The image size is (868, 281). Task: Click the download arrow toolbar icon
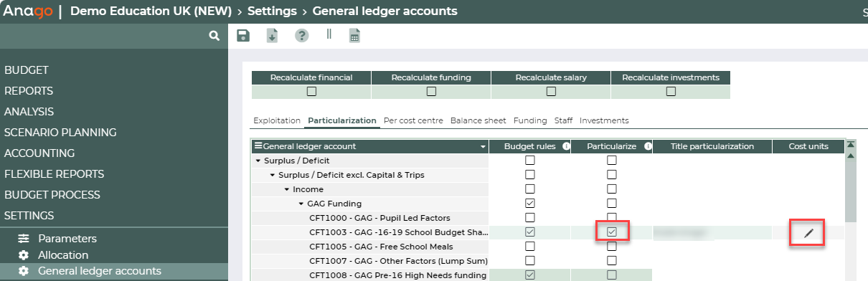272,36
